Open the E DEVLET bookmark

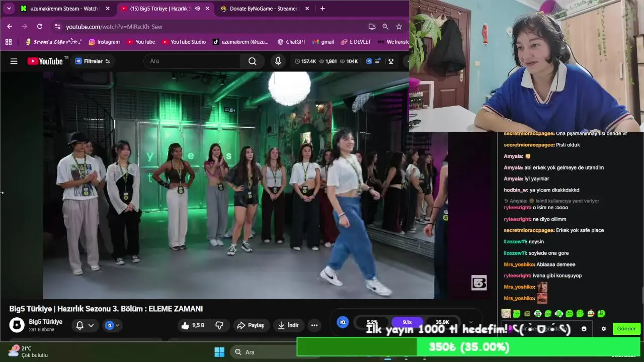point(356,42)
